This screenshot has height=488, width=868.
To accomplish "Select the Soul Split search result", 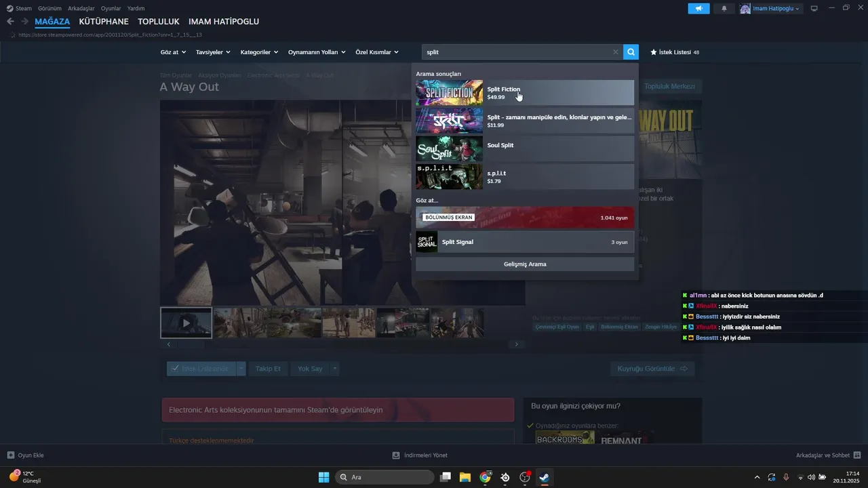I will click(525, 148).
